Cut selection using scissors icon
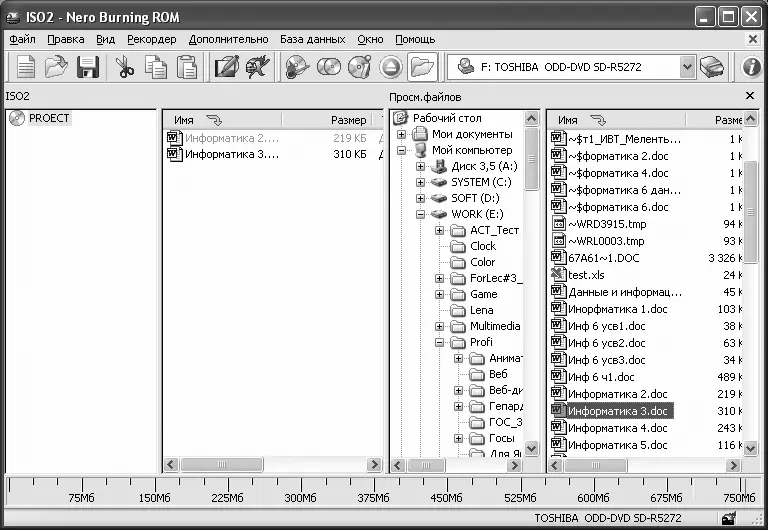This screenshot has height=530, width=768. [x=125, y=67]
